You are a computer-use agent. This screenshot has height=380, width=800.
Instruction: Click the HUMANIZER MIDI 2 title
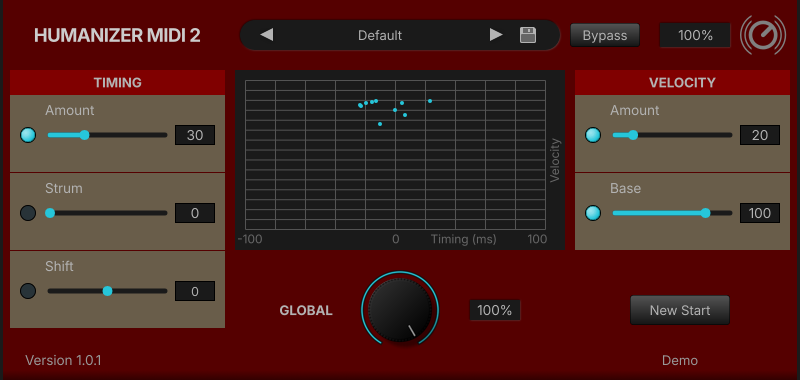pos(117,36)
